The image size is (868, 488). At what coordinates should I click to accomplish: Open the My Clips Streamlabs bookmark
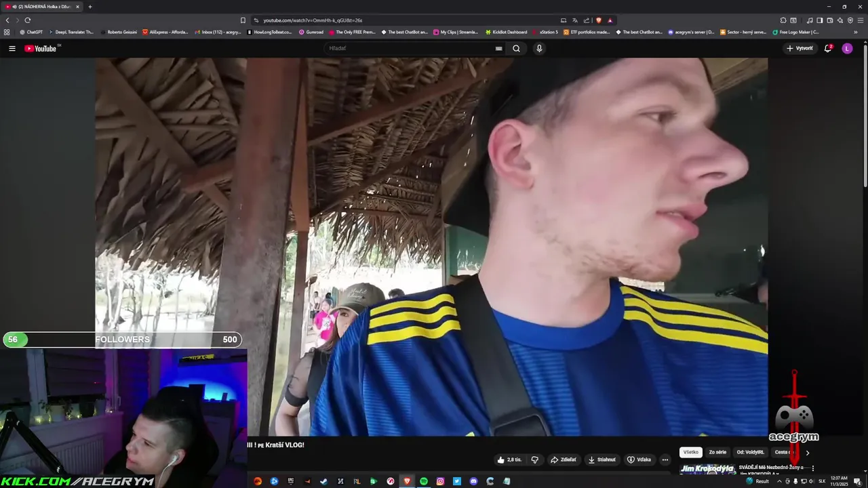455,32
